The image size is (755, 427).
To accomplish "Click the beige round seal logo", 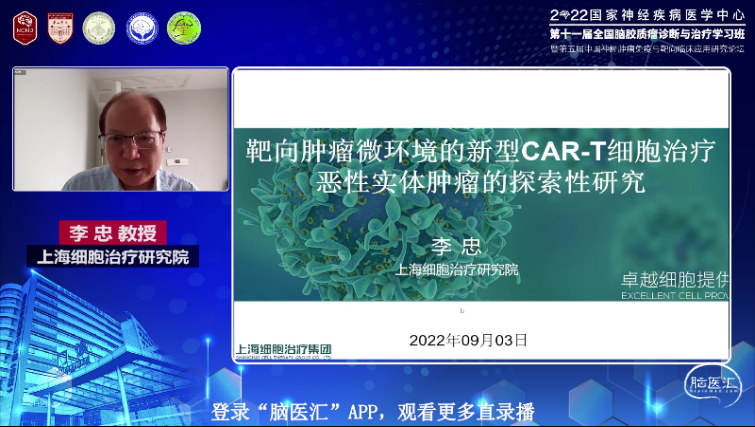I will (99, 27).
